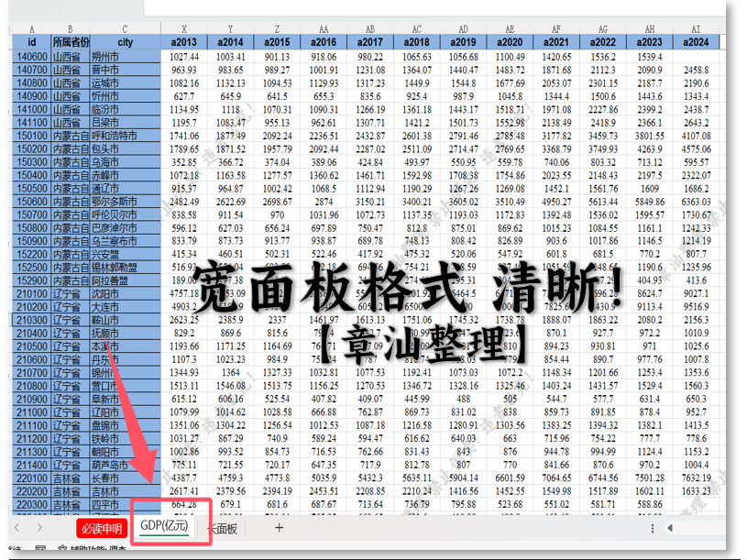Select column AI header

point(696,28)
